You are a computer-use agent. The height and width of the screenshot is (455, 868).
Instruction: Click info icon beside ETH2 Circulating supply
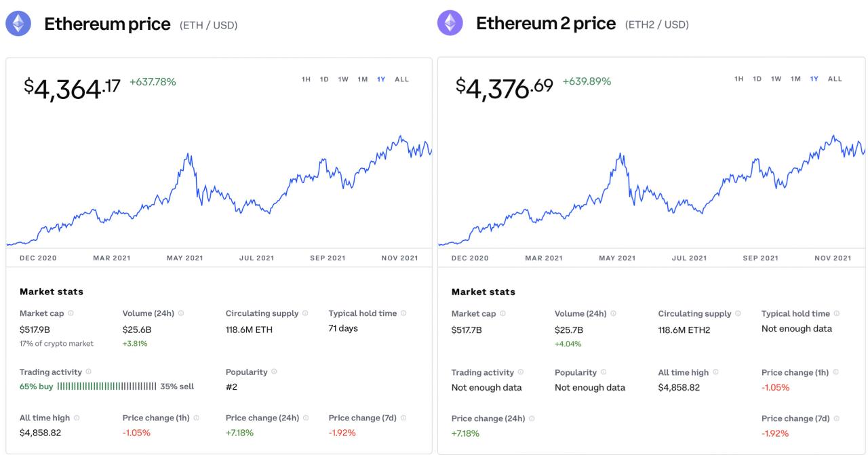coord(738,313)
